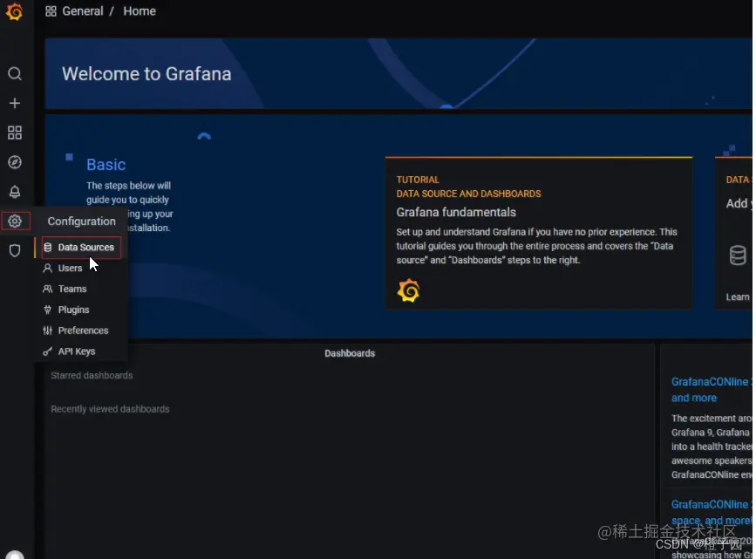Click the dashboard grid icon beside General
Image resolution: width=756 pixels, height=559 pixels.
51,11
